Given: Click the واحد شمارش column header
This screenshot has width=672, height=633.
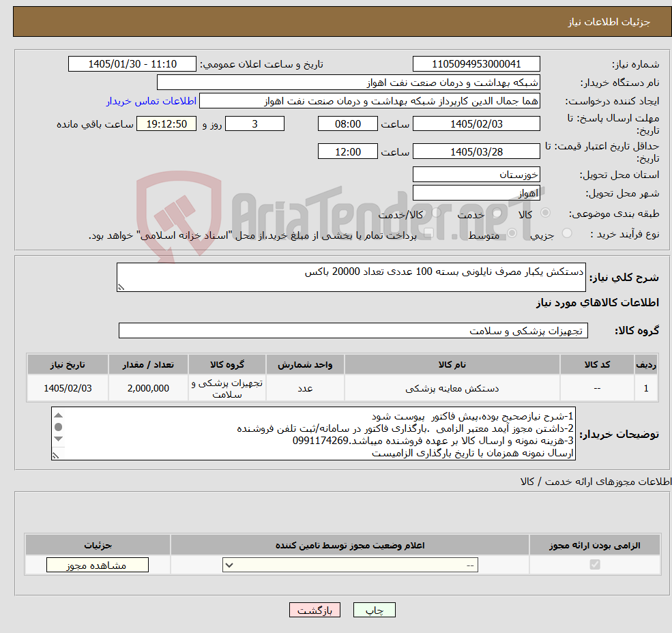Looking at the screenshot, I should coord(305,364).
